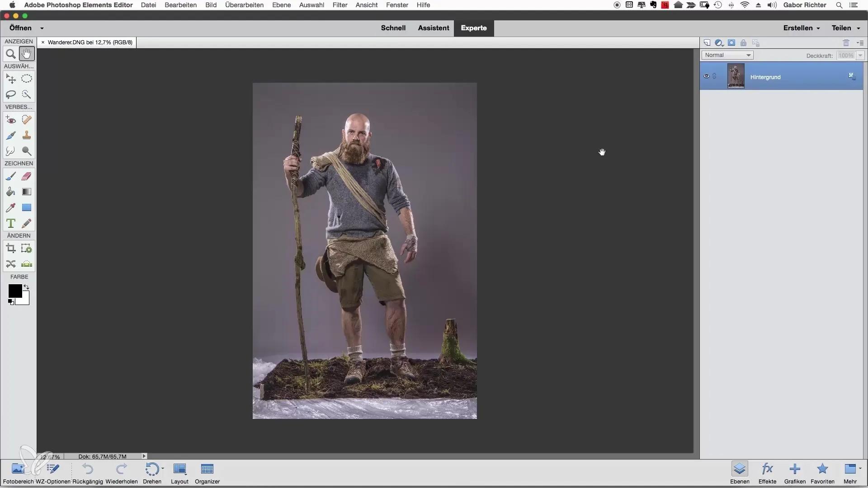The width and height of the screenshot is (868, 488).
Task: Reset default black and white colors
Action: tap(11, 302)
